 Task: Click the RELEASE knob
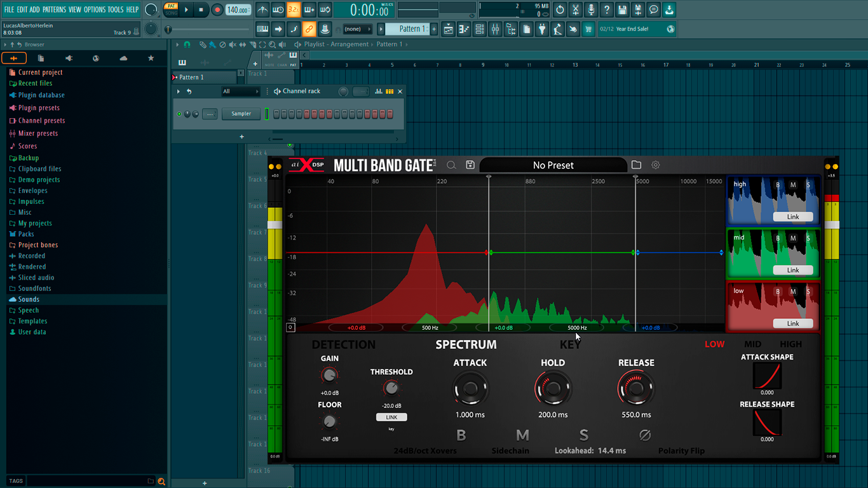pyautogui.click(x=635, y=388)
